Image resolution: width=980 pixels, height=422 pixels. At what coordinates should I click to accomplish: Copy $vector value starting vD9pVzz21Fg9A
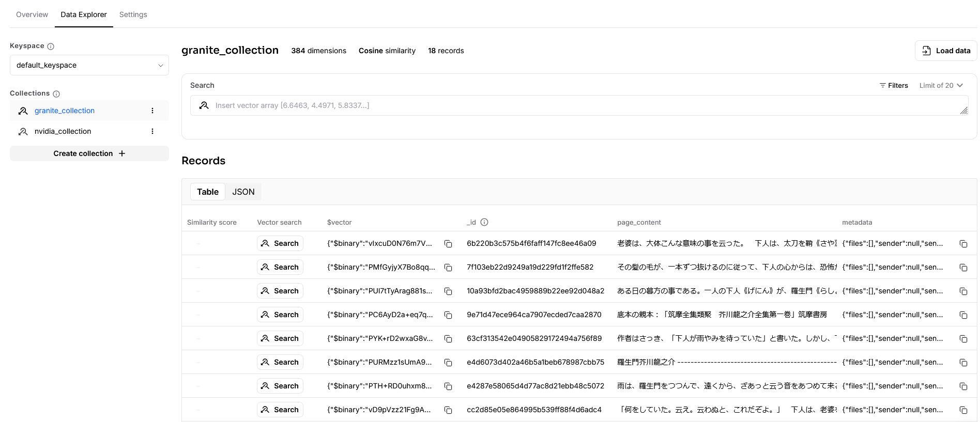click(x=448, y=410)
